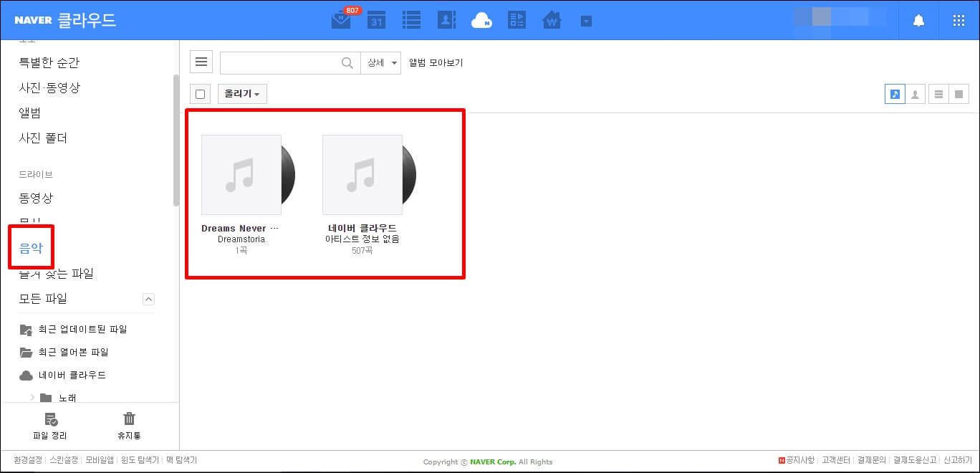This screenshot has width=980, height=473.
Task: Open 윈도 탐색기 footer link
Action: pyautogui.click(x=140, y=461)
